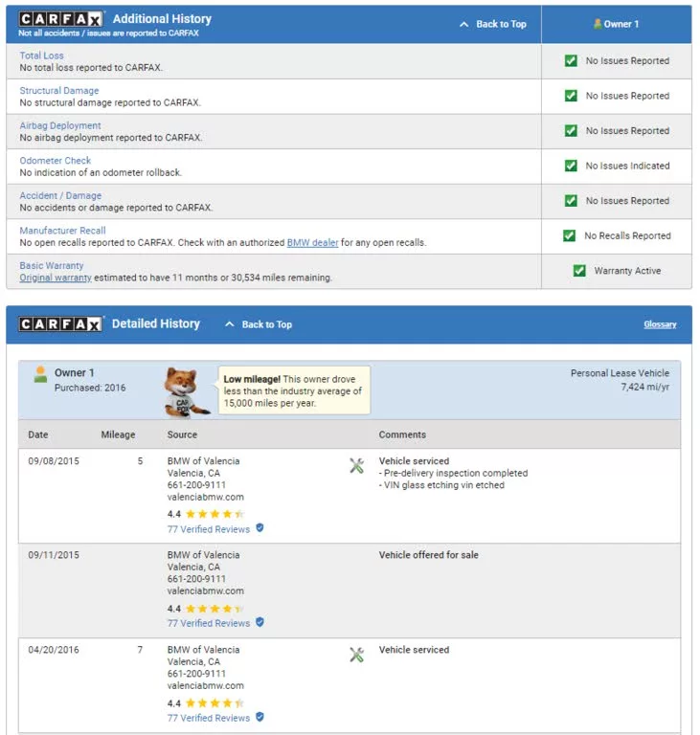
Task: Click the No Recalls Reported status text
Action: point(627,235)
